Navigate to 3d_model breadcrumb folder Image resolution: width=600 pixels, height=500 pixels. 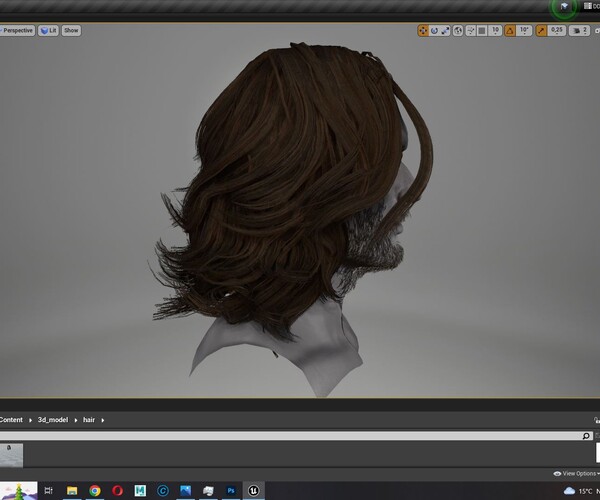point(53,420)
